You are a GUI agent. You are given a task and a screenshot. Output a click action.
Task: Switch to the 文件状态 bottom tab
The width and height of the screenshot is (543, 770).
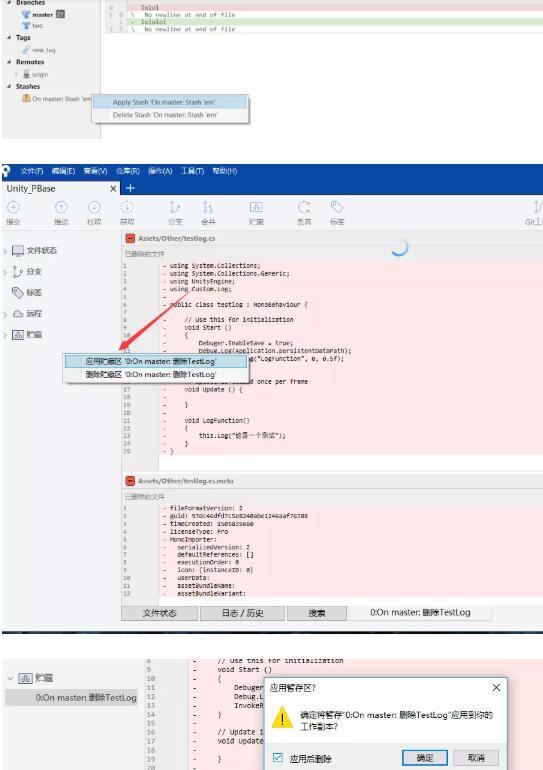click(x=160, y=613)
